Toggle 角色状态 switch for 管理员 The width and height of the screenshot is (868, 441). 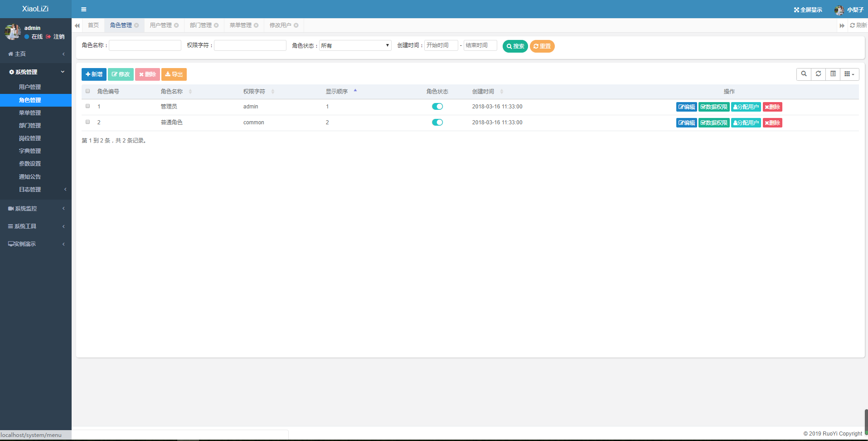(x=437, y=107)
